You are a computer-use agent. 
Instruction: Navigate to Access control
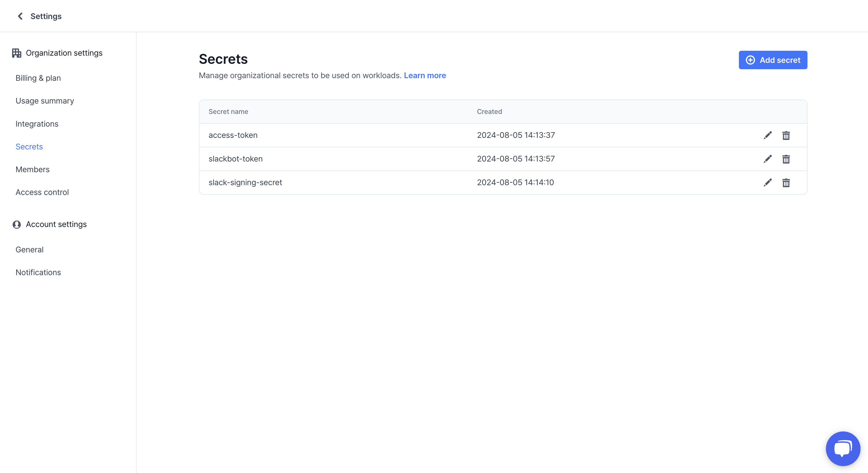42,192
